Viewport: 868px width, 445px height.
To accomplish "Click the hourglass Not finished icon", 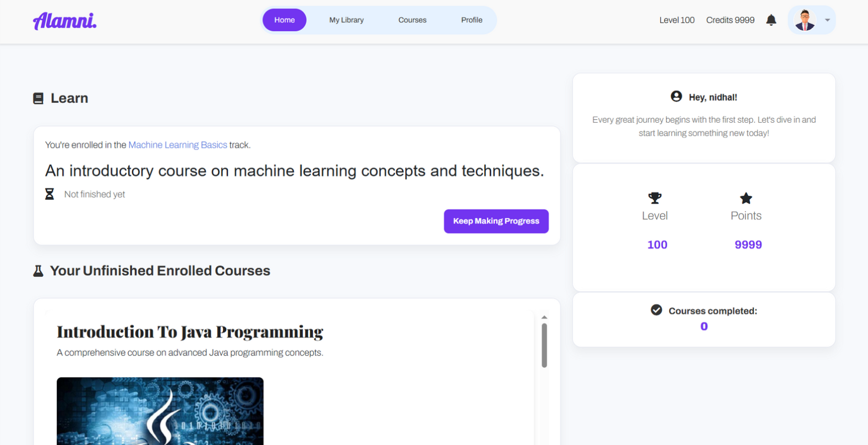I will [x=50, y=194].
